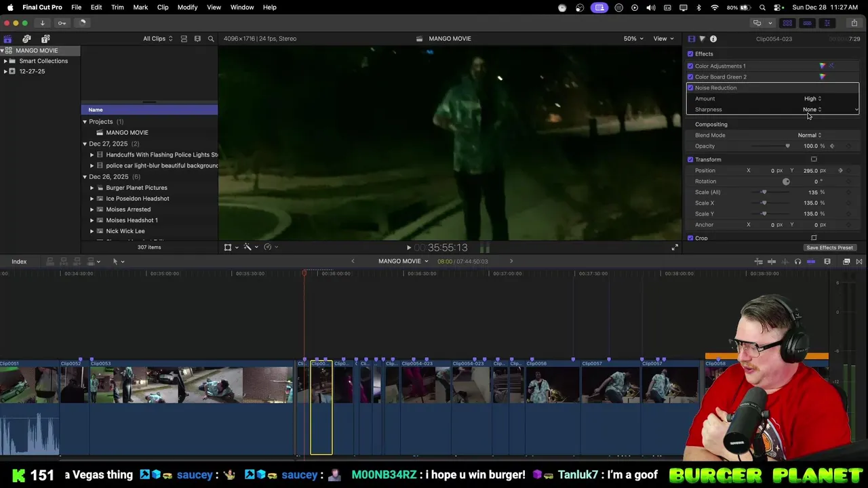Open the Titles and Generators sidebar
The height and width of the screenshot is (488, 868).
(45, 39)
